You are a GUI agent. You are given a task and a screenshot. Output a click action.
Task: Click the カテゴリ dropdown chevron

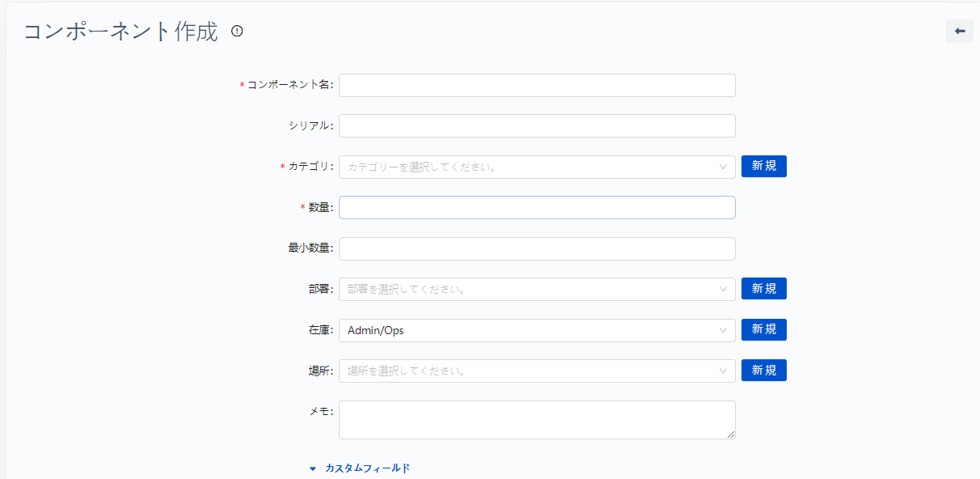point(724,167)
